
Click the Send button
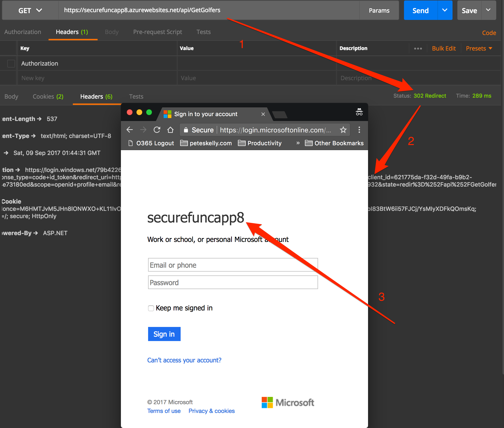click(x=420, y=10)
